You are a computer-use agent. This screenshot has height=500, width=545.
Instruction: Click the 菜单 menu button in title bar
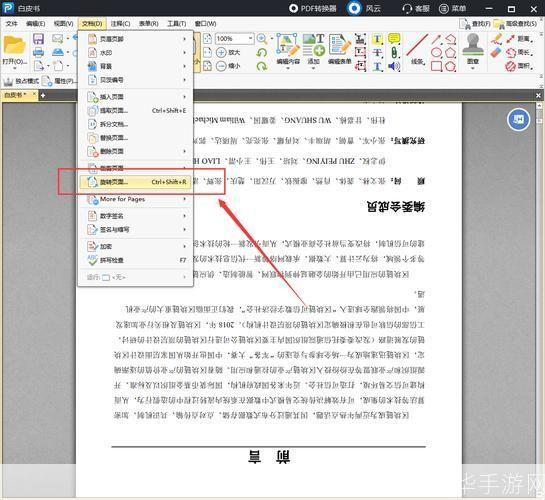453,8
